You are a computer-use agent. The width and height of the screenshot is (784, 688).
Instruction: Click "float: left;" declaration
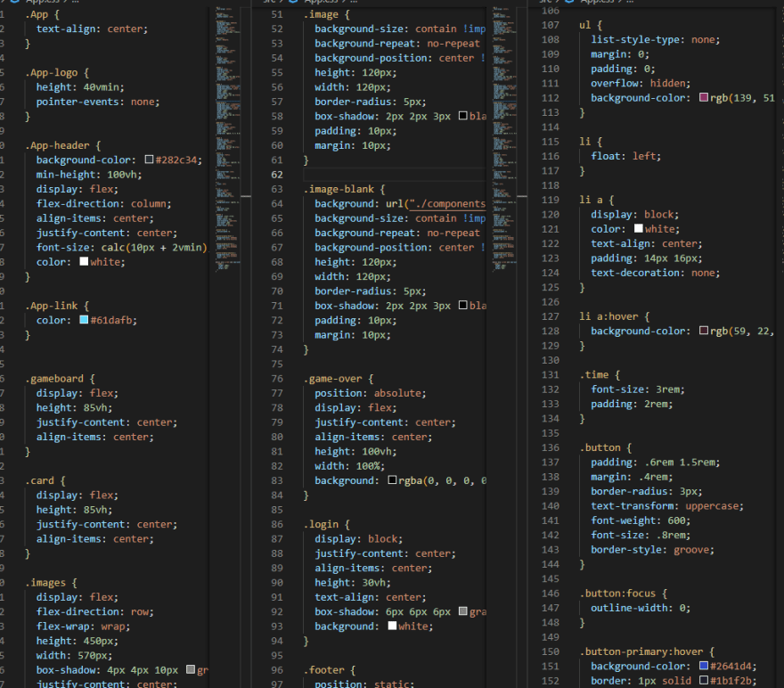[x=626, y=156]
